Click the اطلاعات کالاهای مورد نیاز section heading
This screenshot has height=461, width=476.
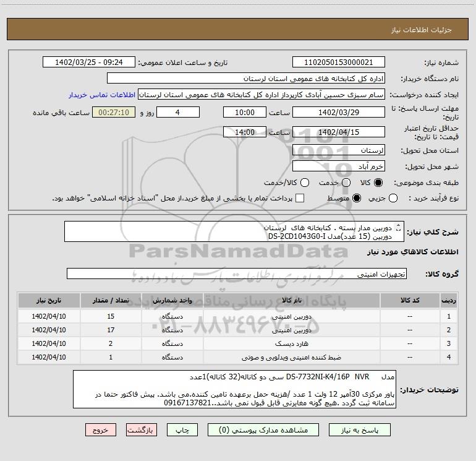point(413,252)
